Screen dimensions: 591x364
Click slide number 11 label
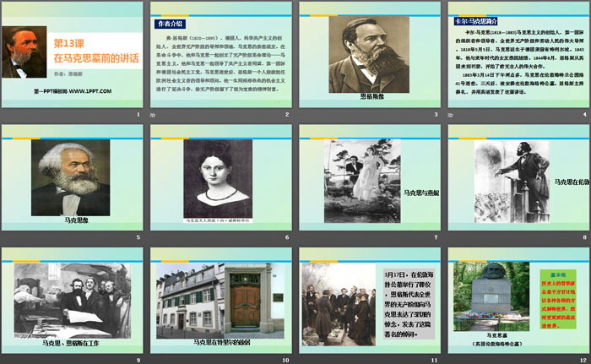click(434, 361)
